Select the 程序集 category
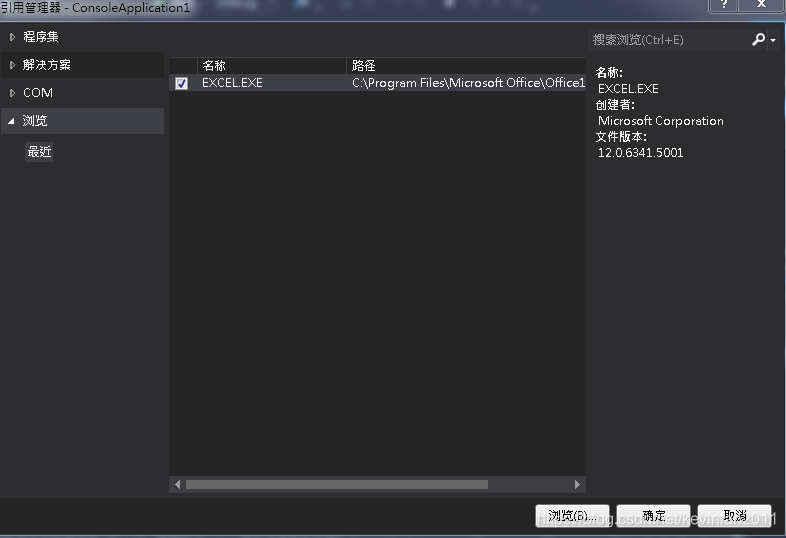 click(82, 37)
